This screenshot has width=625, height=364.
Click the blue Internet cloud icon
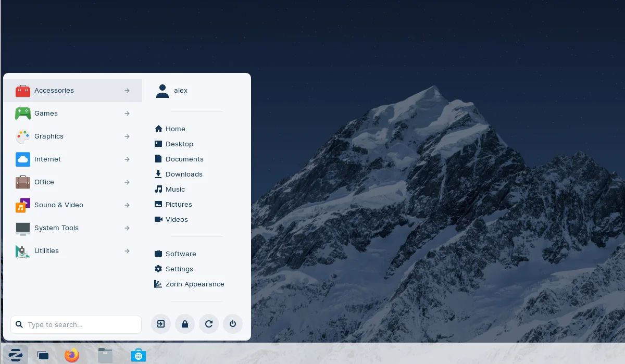(x=23, y=159)
